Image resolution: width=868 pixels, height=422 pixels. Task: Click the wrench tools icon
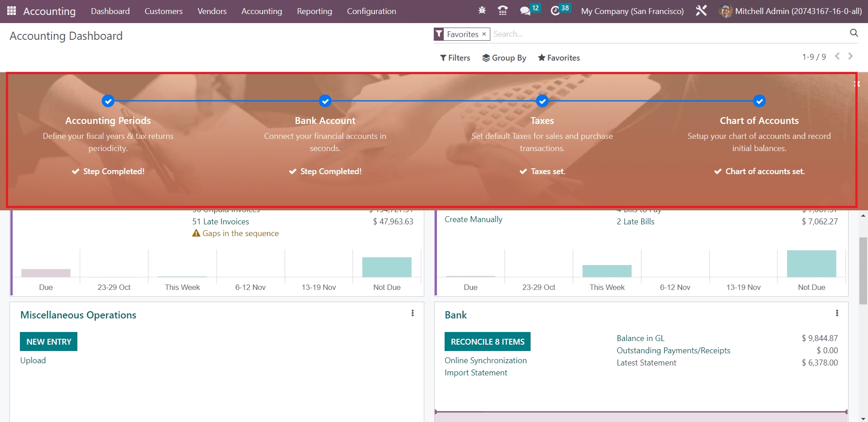tap(701, 11)
